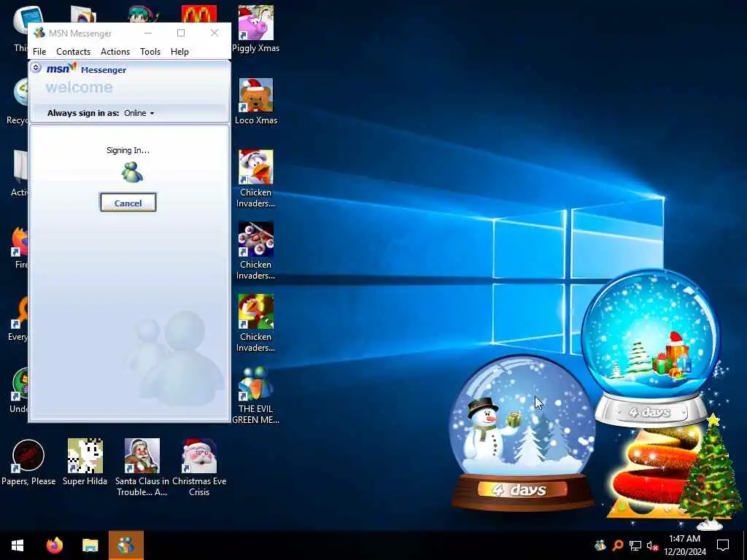The height and width of the screenshot is (560, 747).
Task: Click the Christmas tree desktop decoration
Action: click(x=710, y=472)
